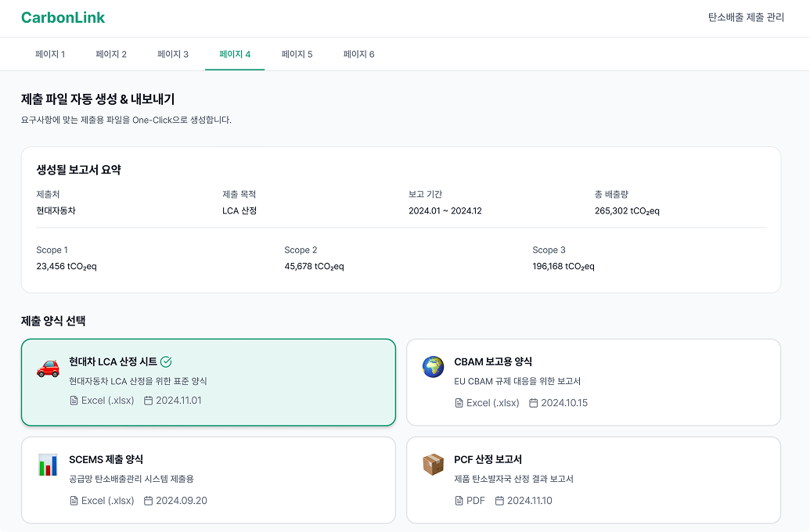This screenshot has width=810, height=532.
Task: Click the package icon on PCF 산정 보고서 card
Action: (x=432, y=465)
